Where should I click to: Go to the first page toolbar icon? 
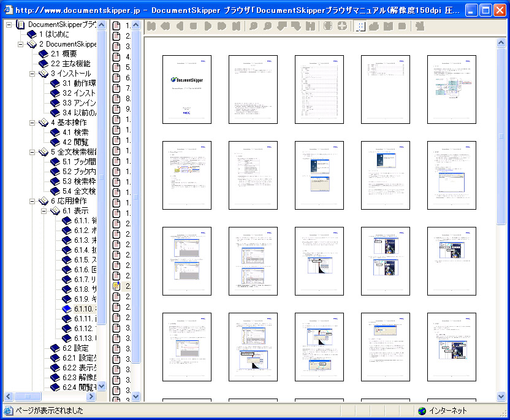coord(151,26)
